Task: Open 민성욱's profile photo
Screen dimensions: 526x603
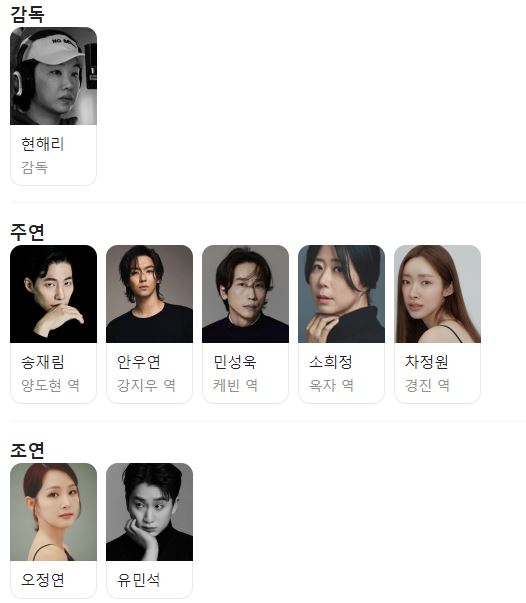Action: [246, 294]
